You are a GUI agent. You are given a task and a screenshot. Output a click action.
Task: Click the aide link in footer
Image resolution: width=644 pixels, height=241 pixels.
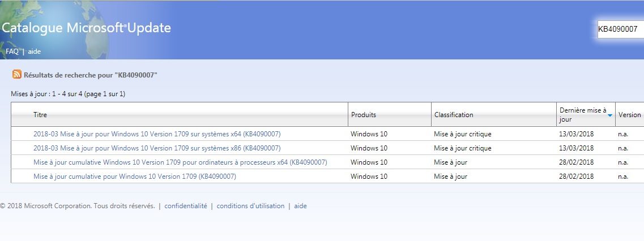coord(300,206)
